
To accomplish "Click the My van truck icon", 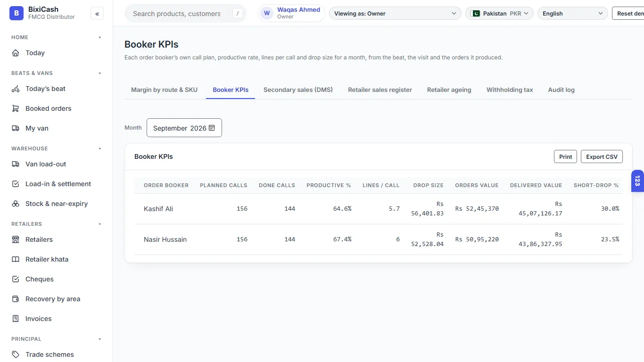I will (16, 128).
